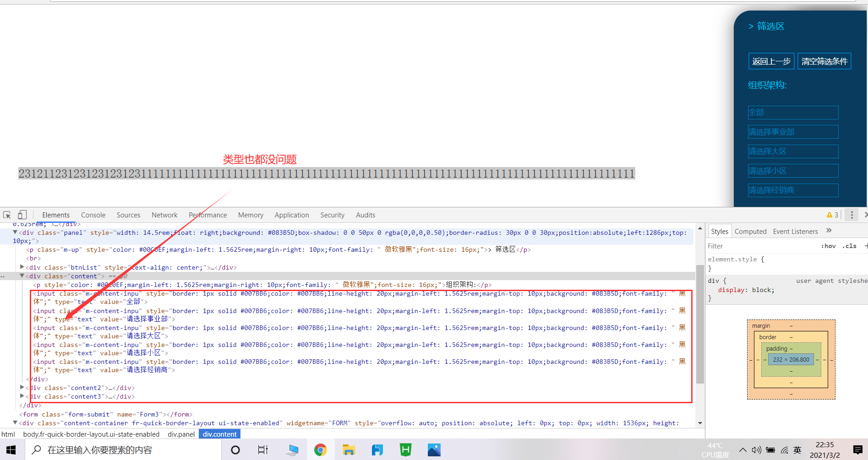Click the battery tray icon
Image resolution: width=868 pixels, height=460 pixels.
[770, 450]
